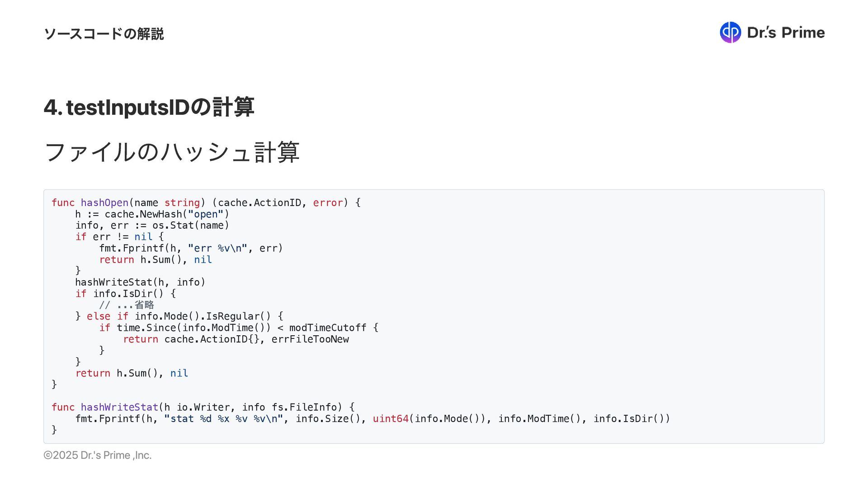Click the ファイルのハッシュ計算 subtitle
The width and height of the screenshot is (868, 488).
click(172, 152)
